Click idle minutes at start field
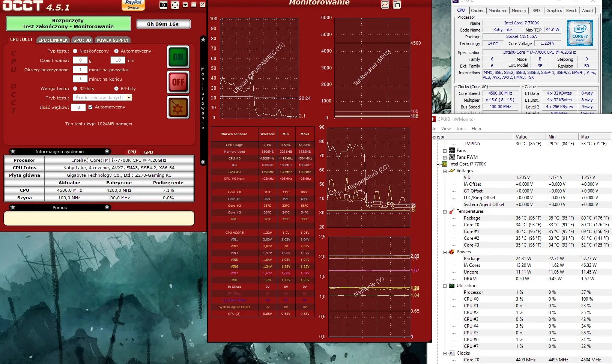 click(x=80, y=69)
